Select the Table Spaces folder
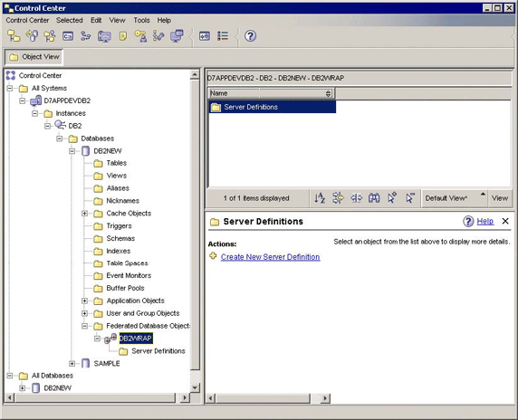The image size is (518, 420). (127, 263)
